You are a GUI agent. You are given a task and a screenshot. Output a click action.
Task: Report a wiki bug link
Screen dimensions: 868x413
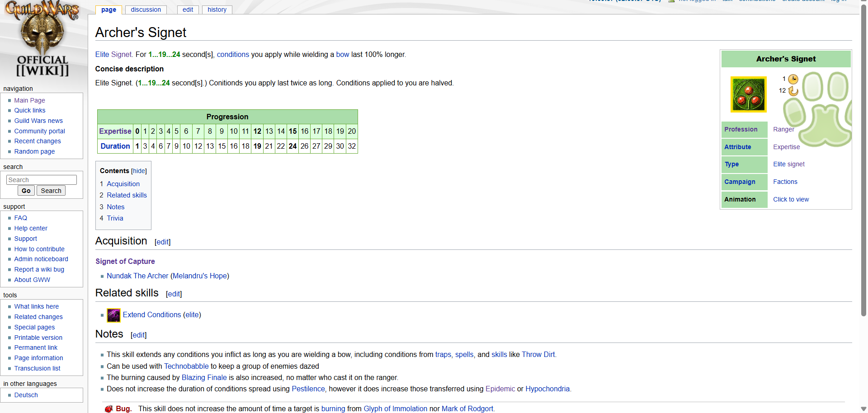[x=39, y=269]
